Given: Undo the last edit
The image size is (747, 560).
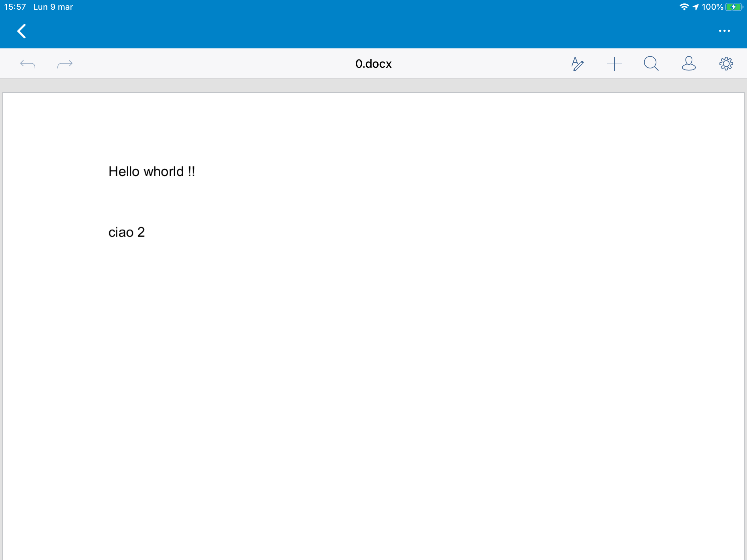Looking at the screenshot, I should [28, 64].
